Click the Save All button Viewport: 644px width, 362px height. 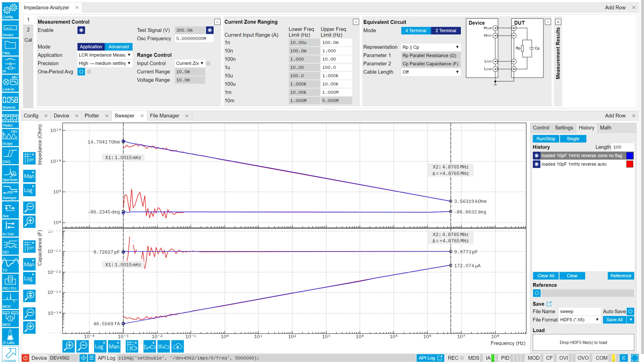tap(614, 320)
